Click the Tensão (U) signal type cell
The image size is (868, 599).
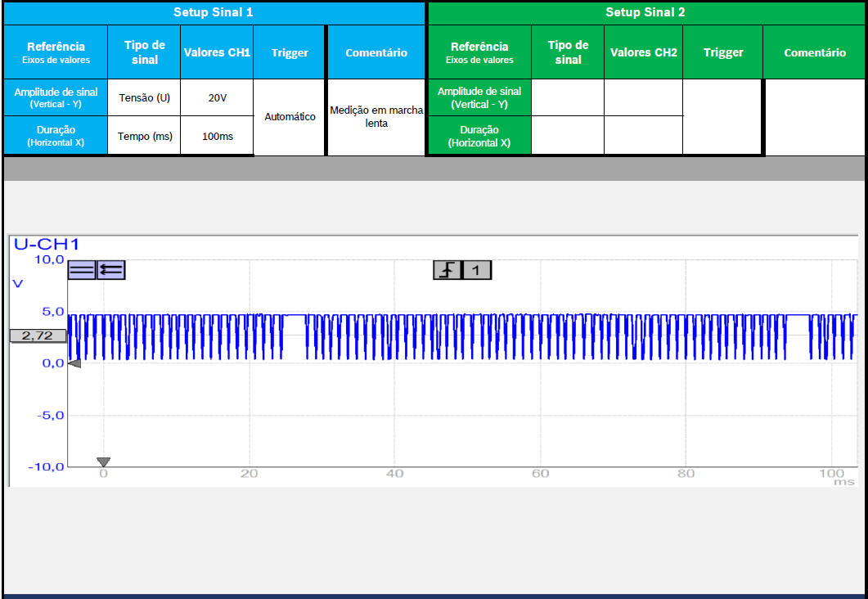(144, 97)
